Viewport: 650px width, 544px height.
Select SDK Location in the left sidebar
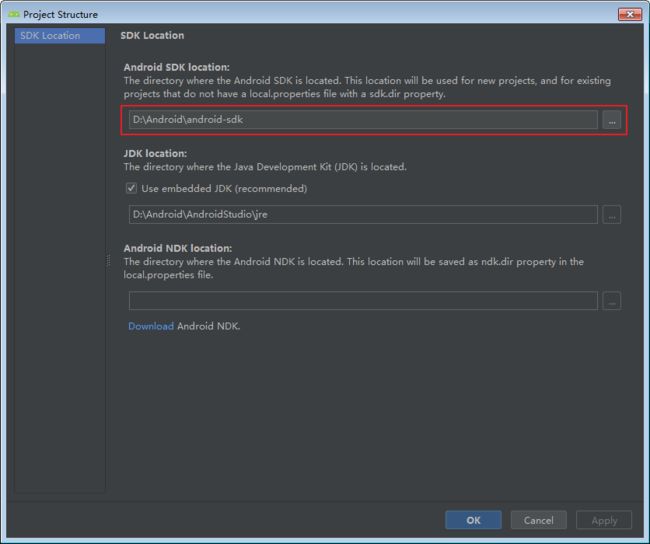[60, 36]
